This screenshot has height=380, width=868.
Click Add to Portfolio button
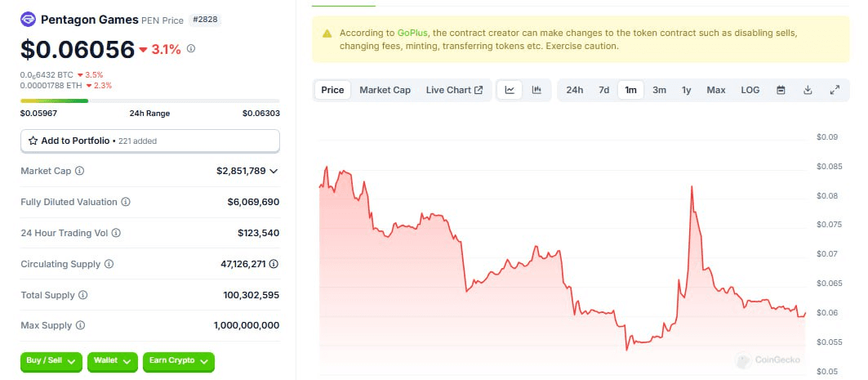point(149,141)
